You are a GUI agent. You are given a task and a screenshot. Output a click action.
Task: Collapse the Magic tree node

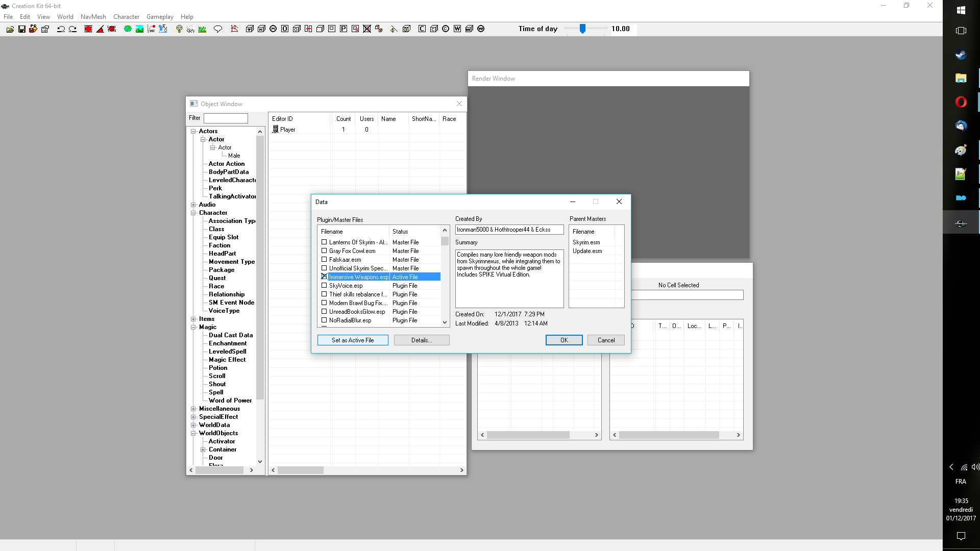[193, 328]
